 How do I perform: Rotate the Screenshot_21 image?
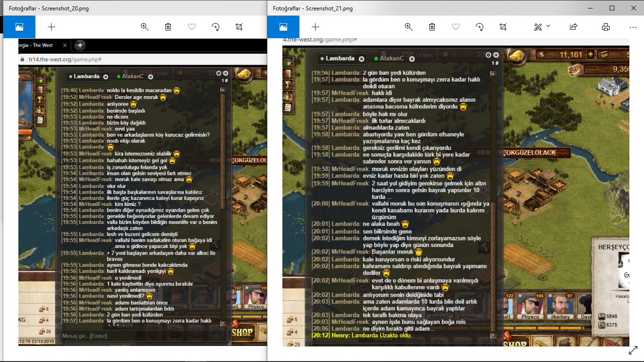point(479,27)
